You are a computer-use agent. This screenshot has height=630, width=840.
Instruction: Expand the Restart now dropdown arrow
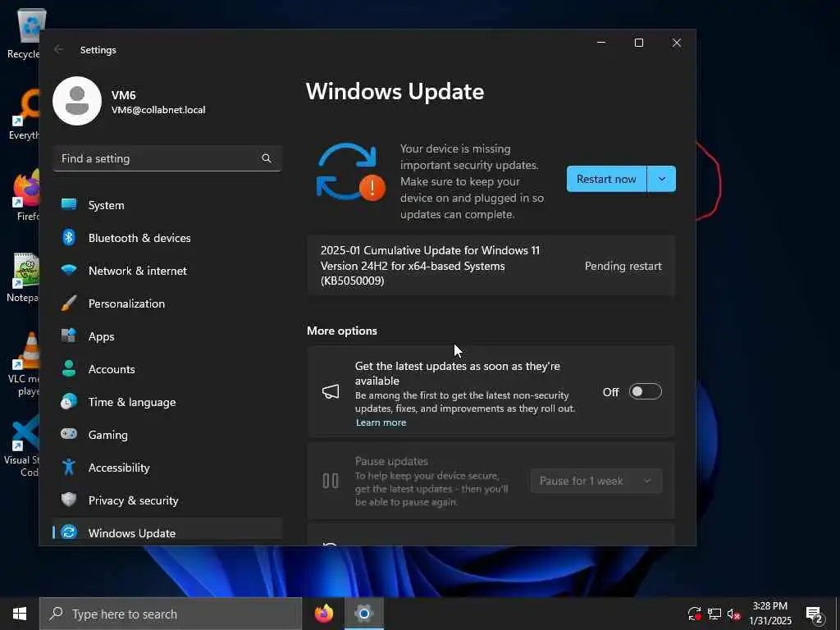(x=662, y=179)
